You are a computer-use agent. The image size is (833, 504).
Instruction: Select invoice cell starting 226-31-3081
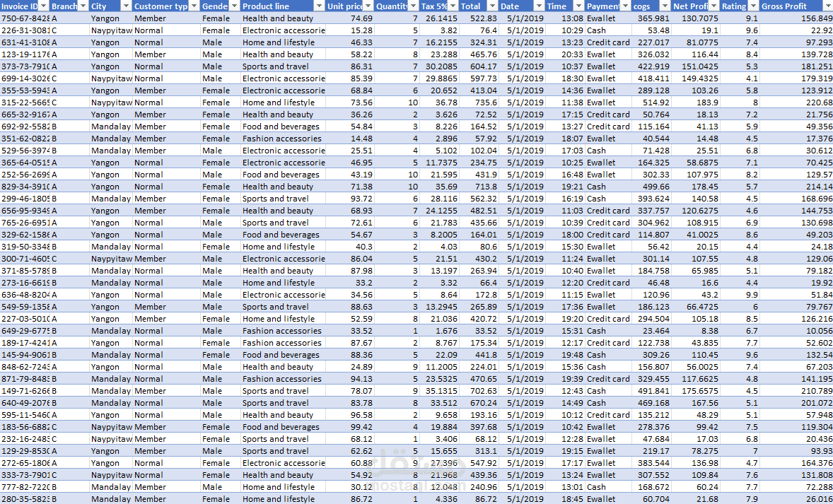(25, 30)
